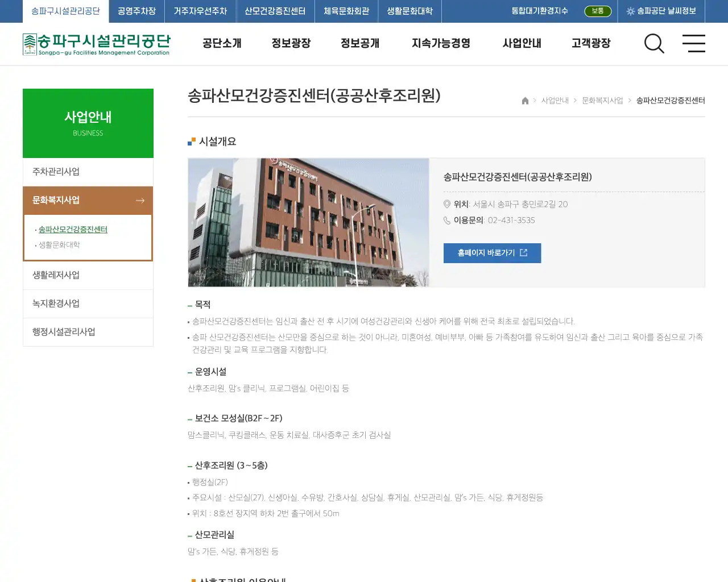Click the arrow on 문화복지사업 sidebar item
The image size is (728, 582).
pos(140,200)
